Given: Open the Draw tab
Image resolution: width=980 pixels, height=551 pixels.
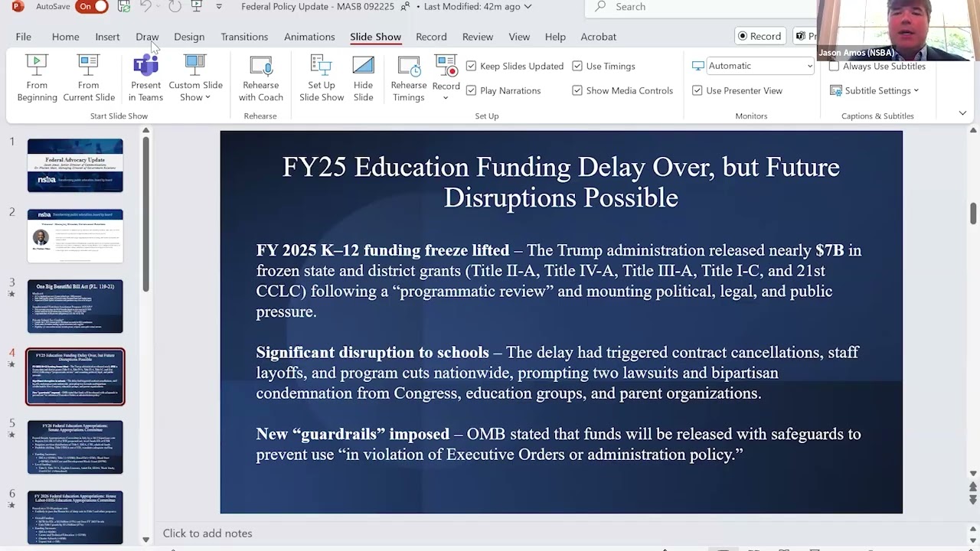Looking at the screenshot, I should click(x=147, y=37).
